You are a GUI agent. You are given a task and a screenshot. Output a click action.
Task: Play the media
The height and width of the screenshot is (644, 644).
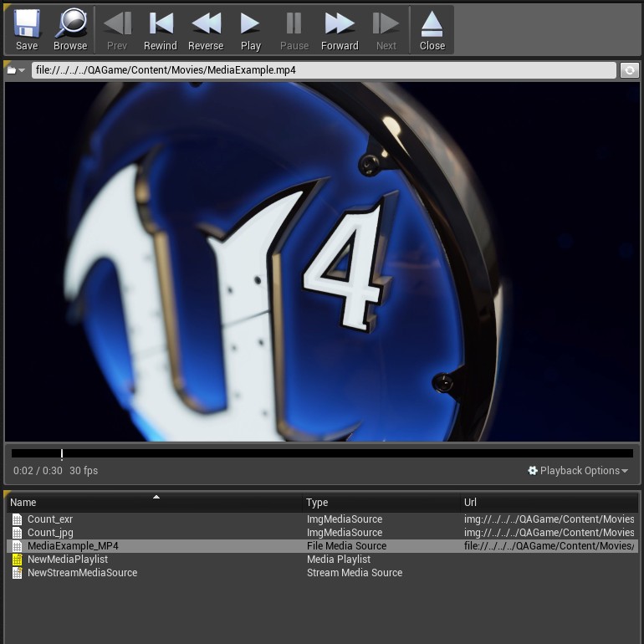coord(251,30)
